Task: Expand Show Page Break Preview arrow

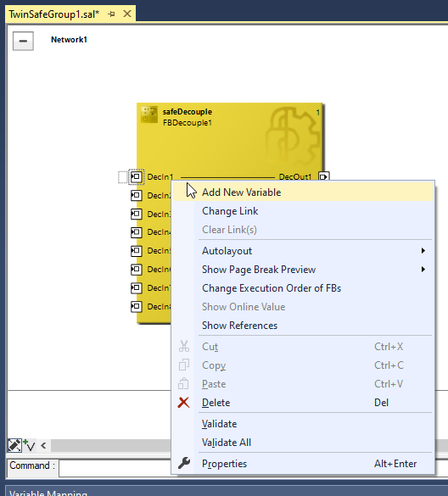Action: pyautogui.click(x=423, y=270)
